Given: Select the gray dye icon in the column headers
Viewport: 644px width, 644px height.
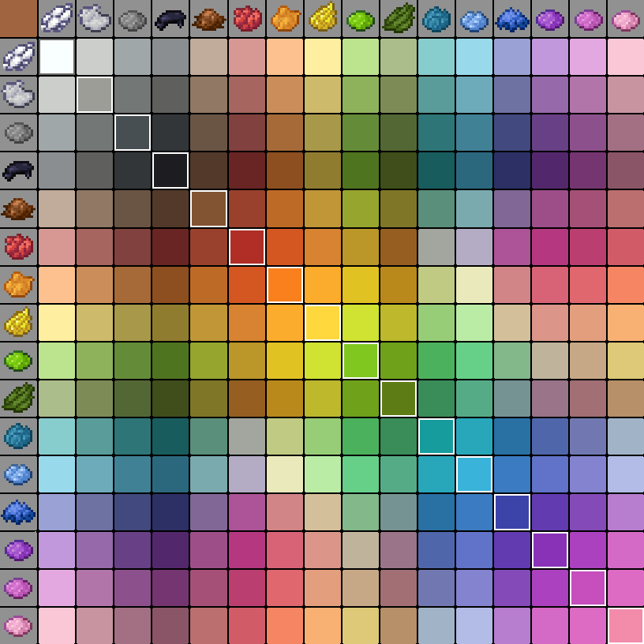Looking at the screenshot, I should tap(133, 21).
